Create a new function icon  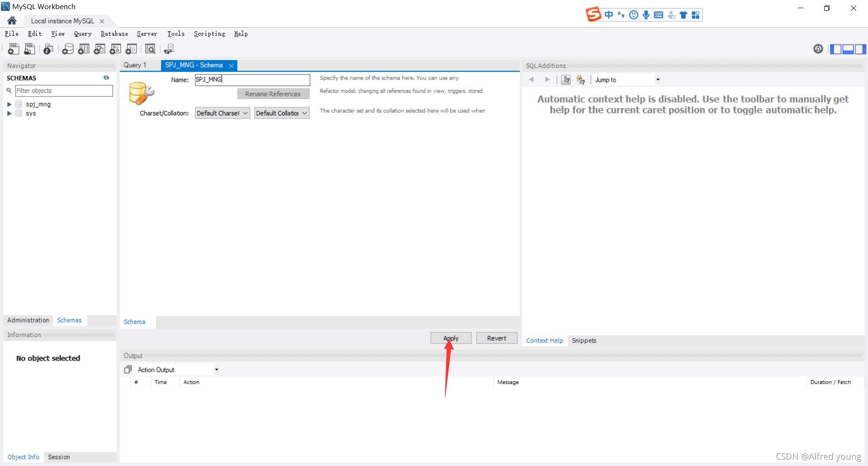(131, 49)
